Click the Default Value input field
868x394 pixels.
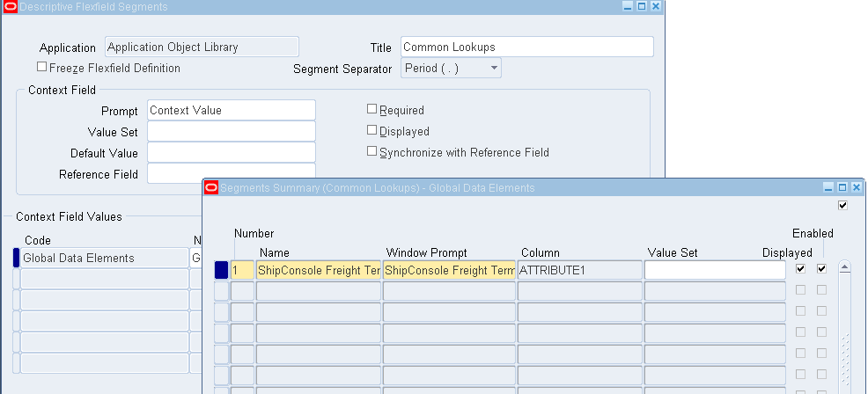[232, 152]
